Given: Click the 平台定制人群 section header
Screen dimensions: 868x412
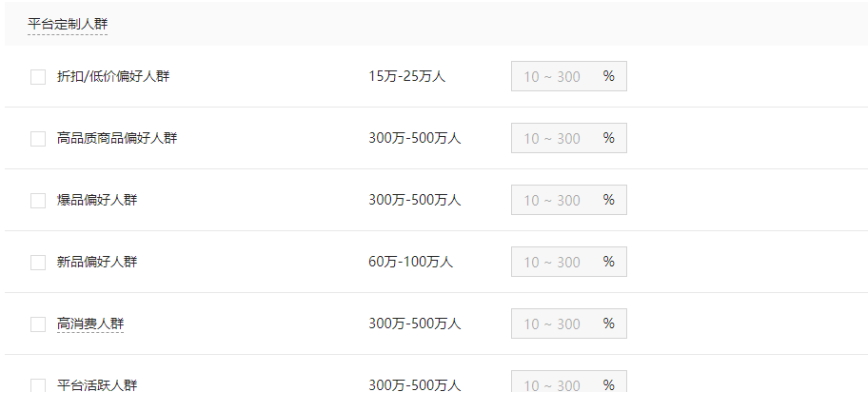Looking at the screenshot, I should pos(68,24).
